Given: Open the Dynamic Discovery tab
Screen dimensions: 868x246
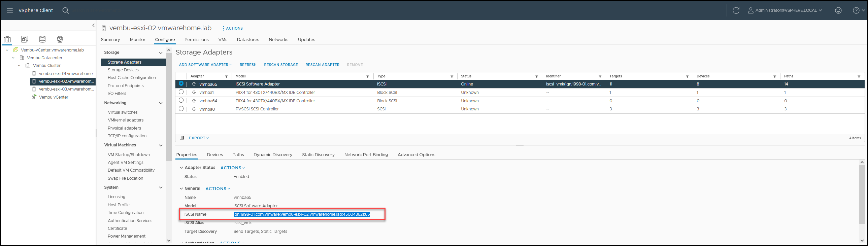Looking at the screenshot, I should point(273,155).
